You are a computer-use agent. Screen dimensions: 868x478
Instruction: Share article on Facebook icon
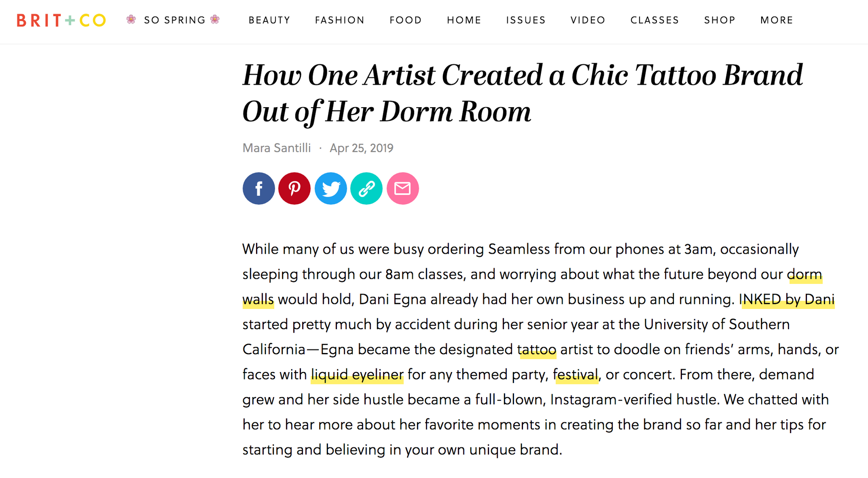click(259, 189)
